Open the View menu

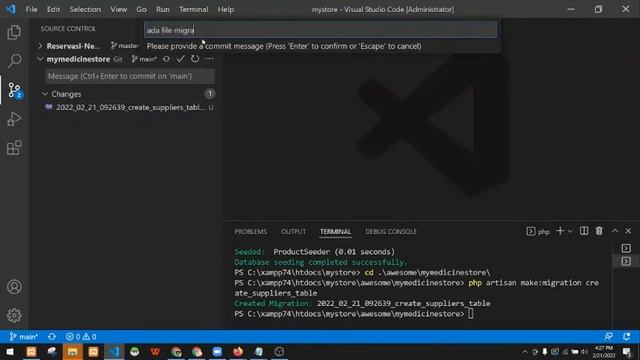pos(118,9)
